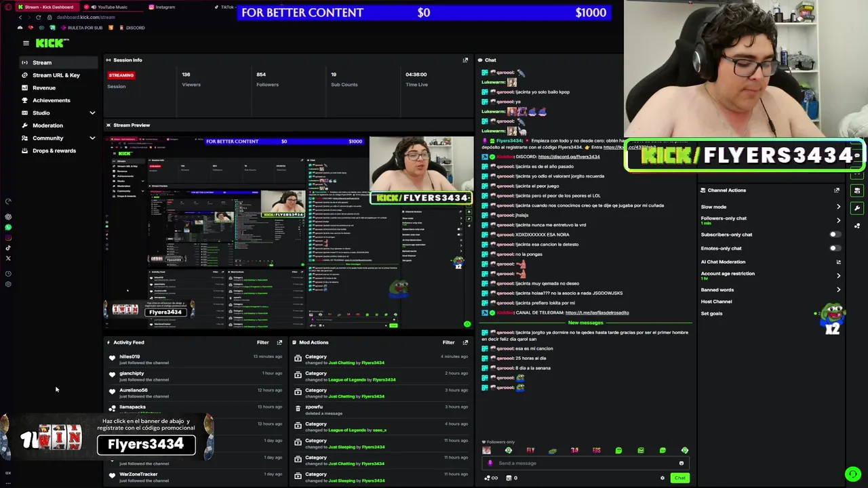
Task: Expand Followers-only chat options
Action: (x=838, y=220)
